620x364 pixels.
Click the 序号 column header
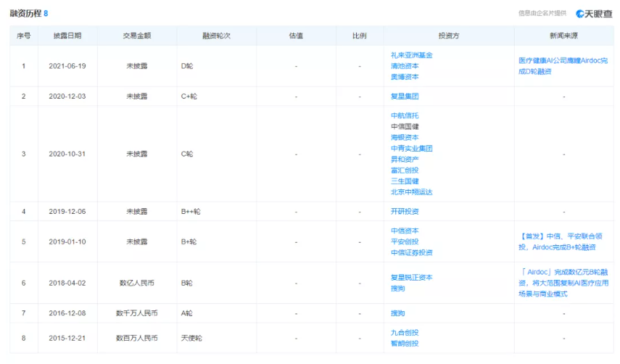click(24, 36)
